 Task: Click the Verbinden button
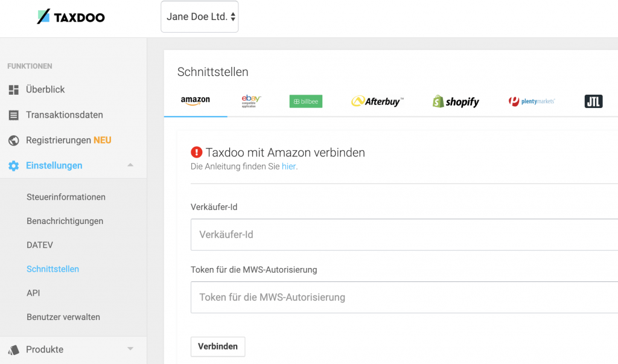pyautogui.click(x=218, y=346)
